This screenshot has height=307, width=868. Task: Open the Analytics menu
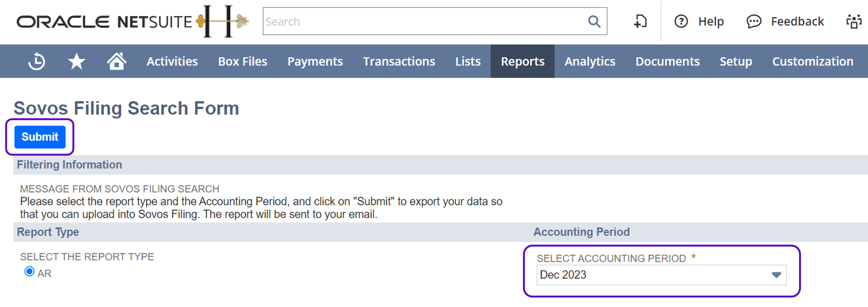(x=590, y=61)
